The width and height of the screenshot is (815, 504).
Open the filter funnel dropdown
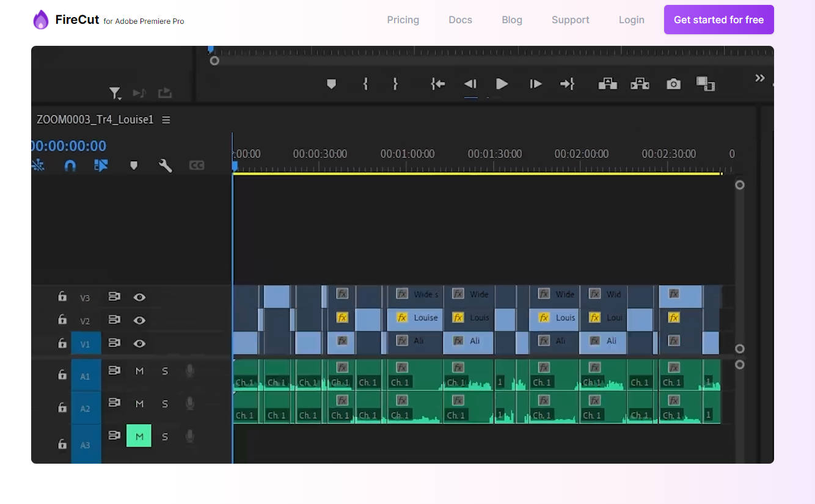click(x=114, y=93)
